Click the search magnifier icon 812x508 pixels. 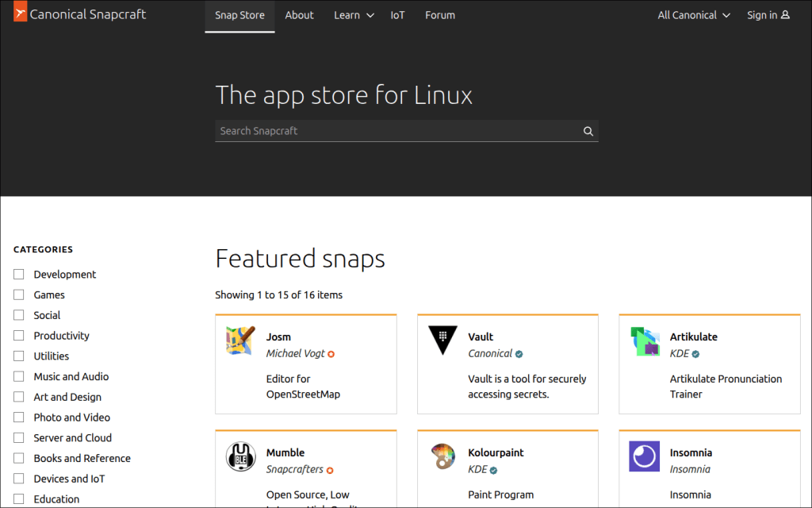click(x=588, y=132)
